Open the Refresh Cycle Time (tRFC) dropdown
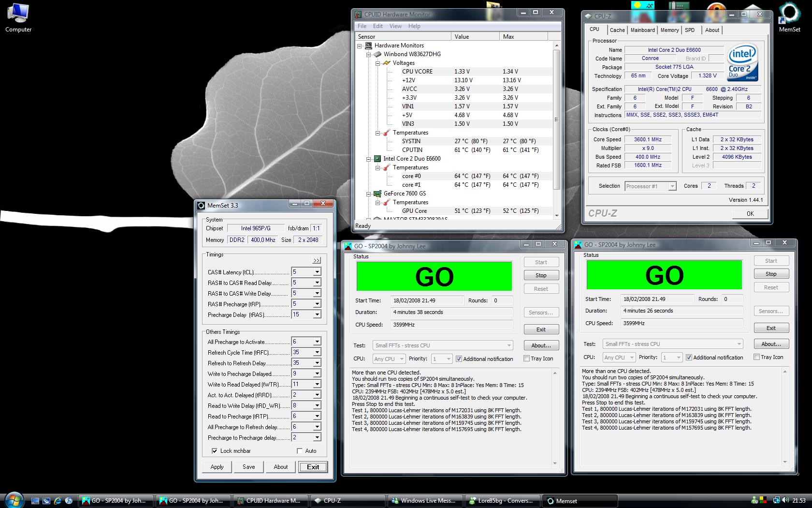Viewport: 812px width, 508px height. click(x=317, y=352)
